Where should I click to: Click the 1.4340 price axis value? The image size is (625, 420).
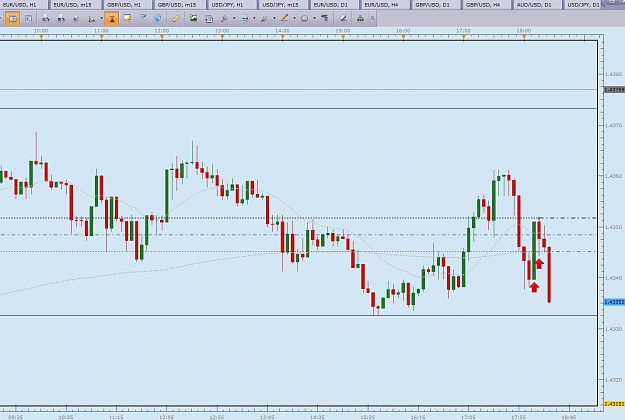(x=613, y=278)
